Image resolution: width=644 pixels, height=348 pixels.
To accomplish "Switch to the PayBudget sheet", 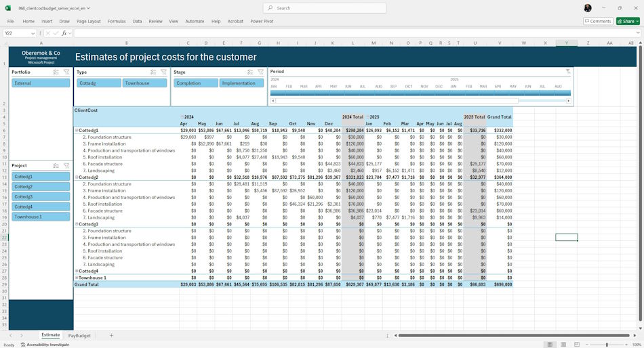I will click(x=79, y=336).
